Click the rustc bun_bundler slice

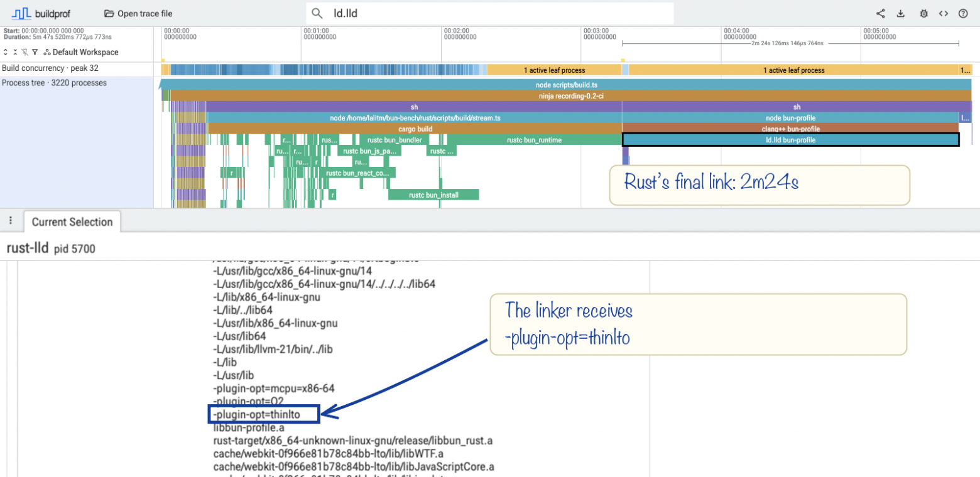pos(395,140)
